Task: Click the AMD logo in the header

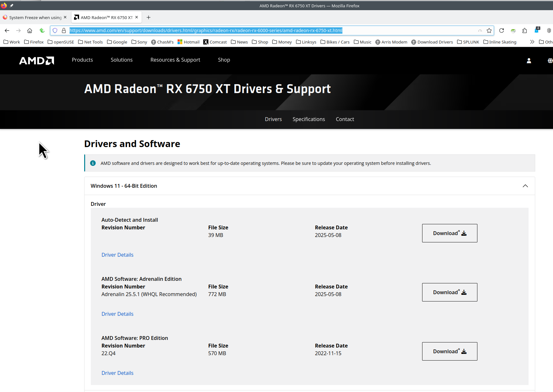Action: (37, 60)
